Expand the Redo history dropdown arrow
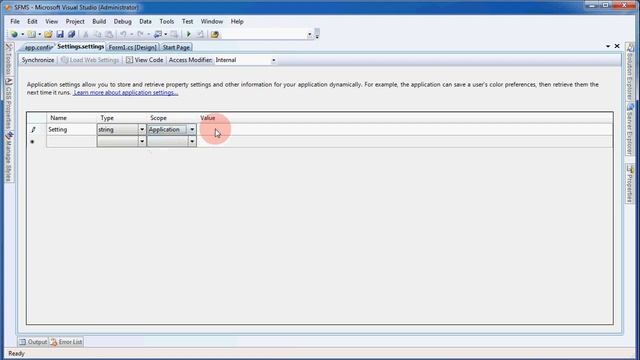Screen dimensions: 640x360 149,34
